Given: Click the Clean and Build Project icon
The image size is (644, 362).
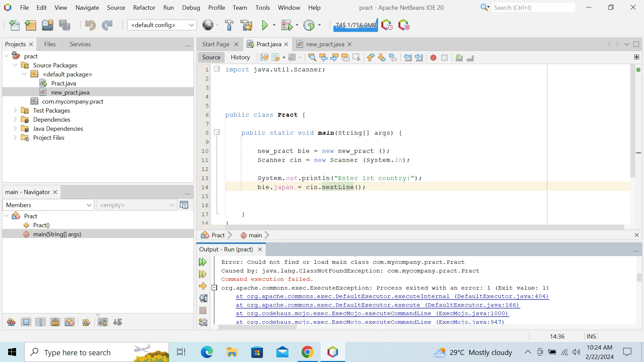Looking at the screenshot, I should pyautogui.click(x=247, y=25).
